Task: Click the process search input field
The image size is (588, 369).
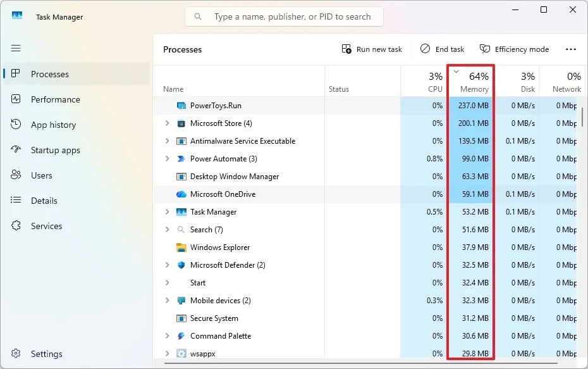Action: click(x=283, y=16)
